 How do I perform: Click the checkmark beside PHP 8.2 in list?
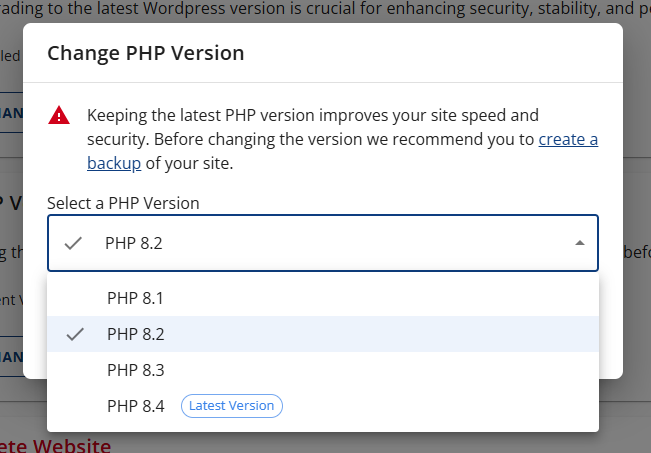click(75, 334)
